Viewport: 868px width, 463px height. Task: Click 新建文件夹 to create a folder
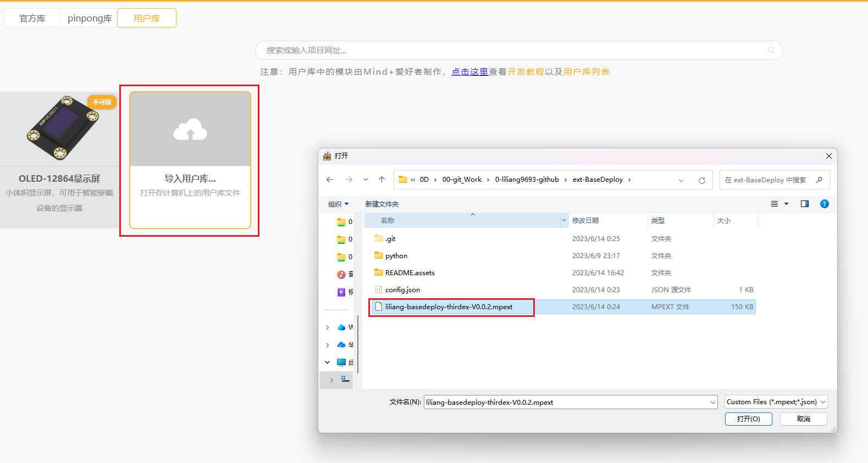(x=382, y=204)
